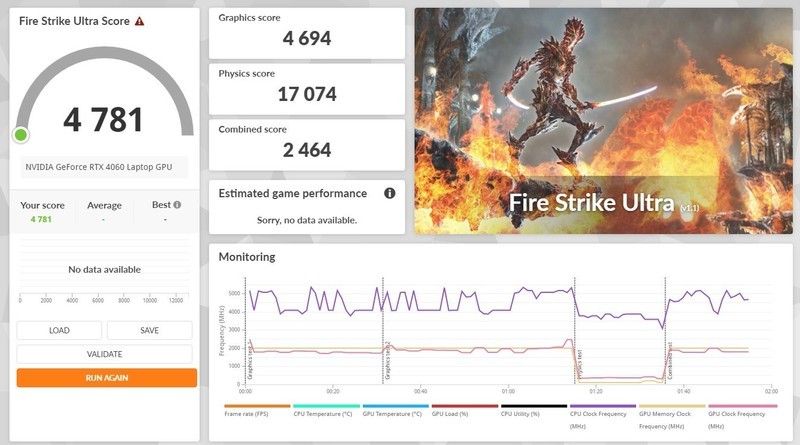
Task: Click the Physics test marker line in the chart
Action: coord(575,331)
